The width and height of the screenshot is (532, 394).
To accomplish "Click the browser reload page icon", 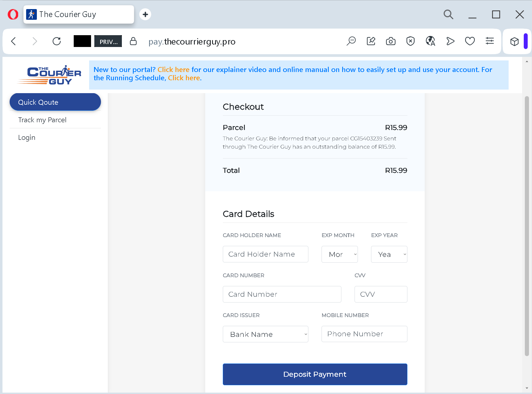I will (57, 41).
